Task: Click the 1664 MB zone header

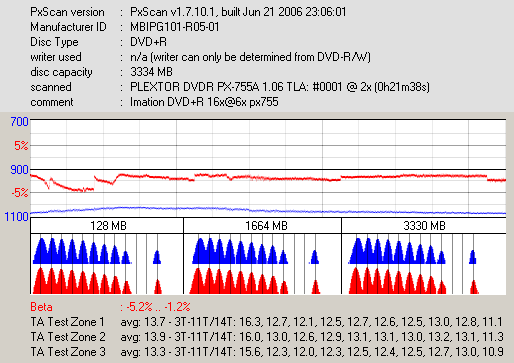Action: click(x=266, y=226)
